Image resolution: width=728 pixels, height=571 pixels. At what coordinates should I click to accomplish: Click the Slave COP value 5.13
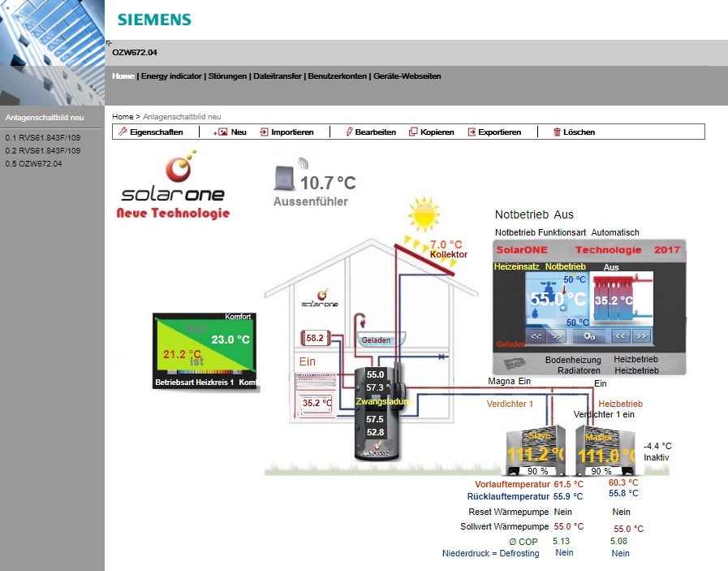point(561,541)
